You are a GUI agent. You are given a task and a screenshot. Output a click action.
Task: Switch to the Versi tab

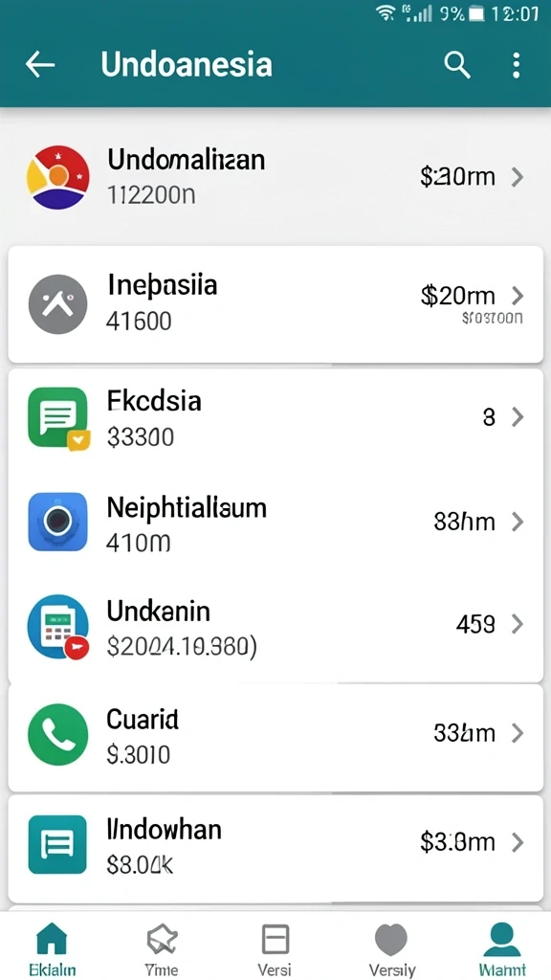(275, 948)
